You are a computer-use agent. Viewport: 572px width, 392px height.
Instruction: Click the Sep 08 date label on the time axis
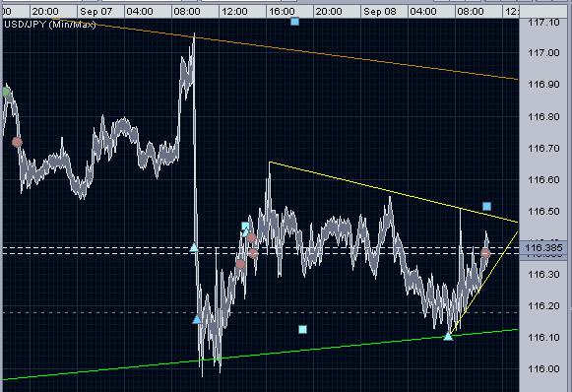[380, 12]
